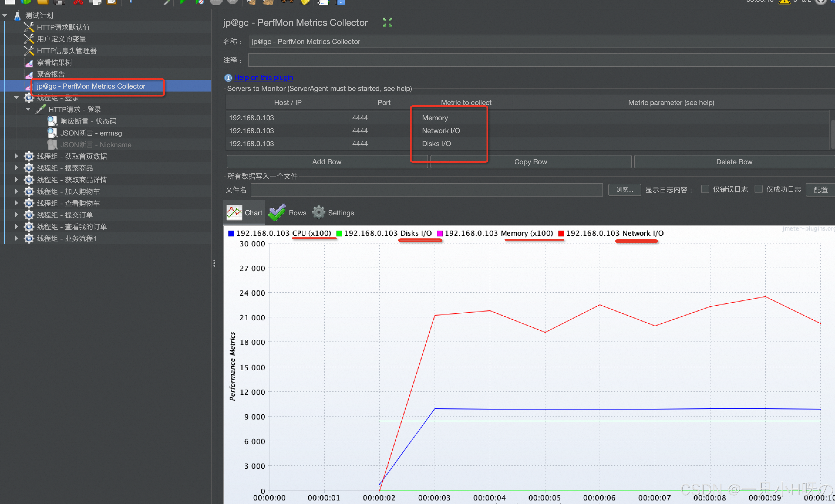Enable the 仅成功日志 checkbox
Viewport: 835px width, 504px height.
click(758, 189)
